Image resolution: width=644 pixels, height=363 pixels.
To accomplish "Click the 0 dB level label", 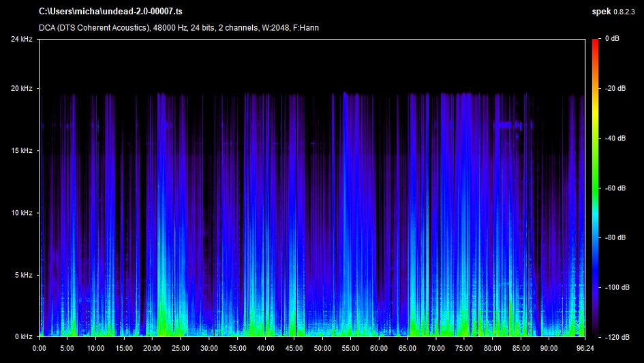I will (612, 40).
